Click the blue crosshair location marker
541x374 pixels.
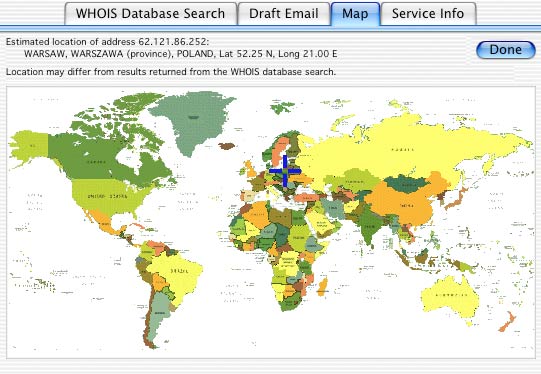point(285,171)
